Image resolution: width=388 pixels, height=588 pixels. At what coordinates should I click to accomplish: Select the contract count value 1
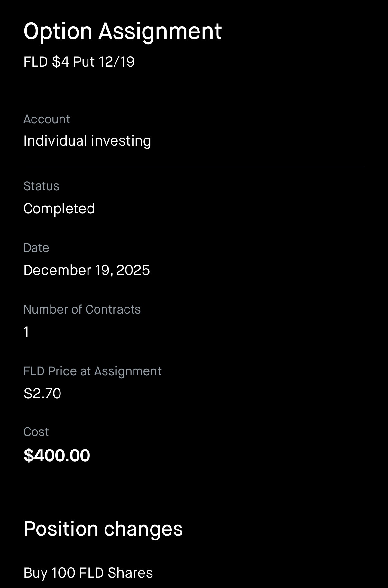(x=27, y=332)
